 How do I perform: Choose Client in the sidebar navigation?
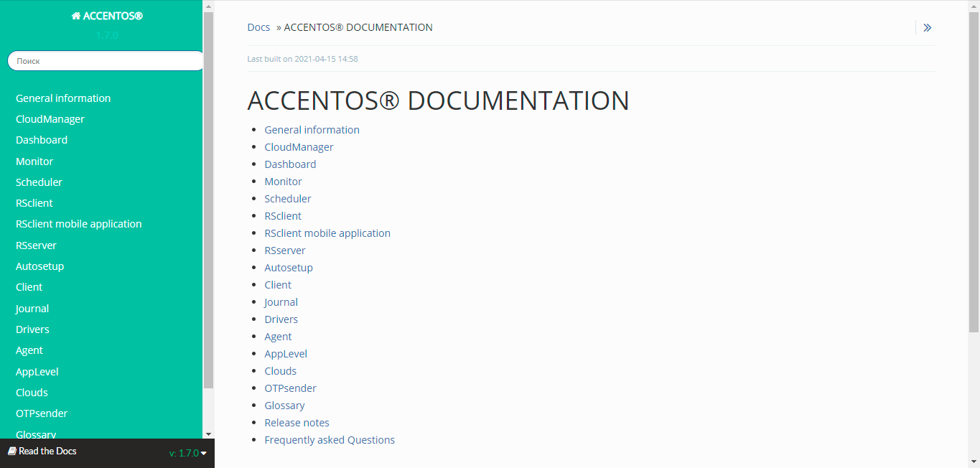(29, 287)
